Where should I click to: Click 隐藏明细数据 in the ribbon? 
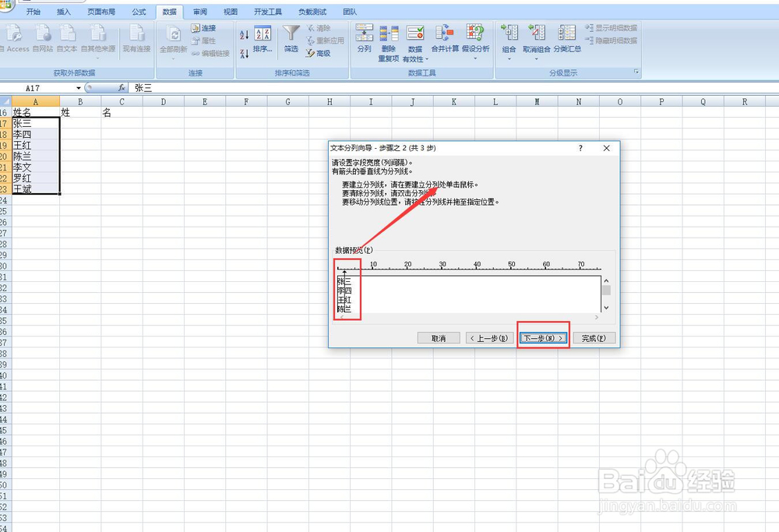pos(611,41)
